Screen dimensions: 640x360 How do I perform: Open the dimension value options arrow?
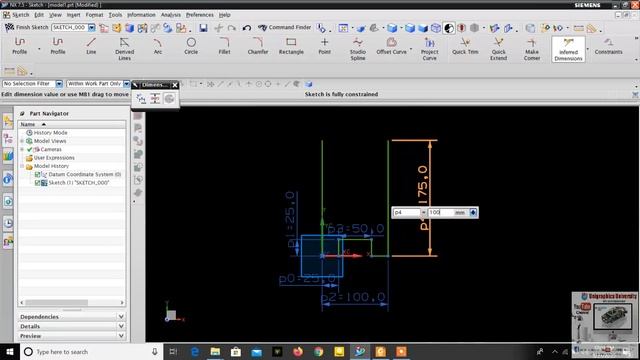click(x=473, y=212)
